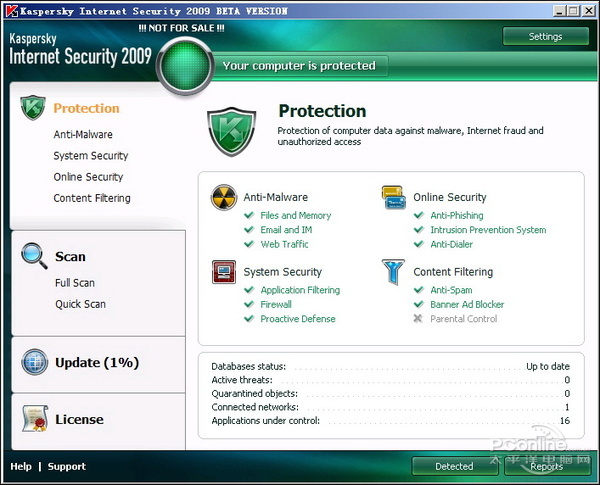The height and width of the screenshot is (485, 600).
Task: Select Online Security in the sidebar
Action: tap(88, 177)
